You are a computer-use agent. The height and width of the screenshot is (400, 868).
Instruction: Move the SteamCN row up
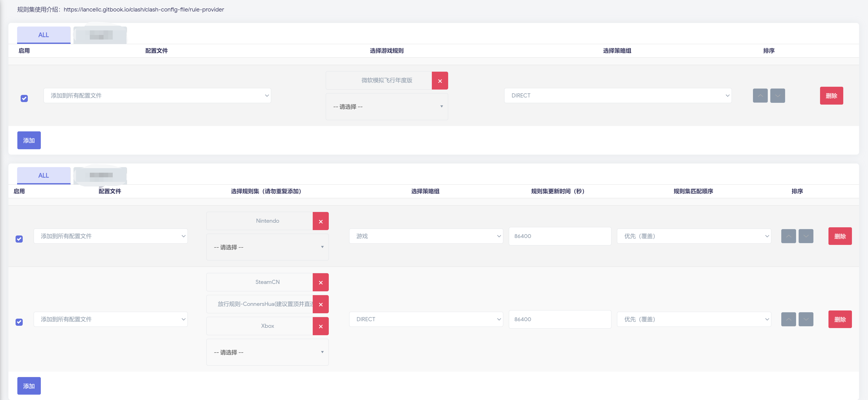click(788, 319)
